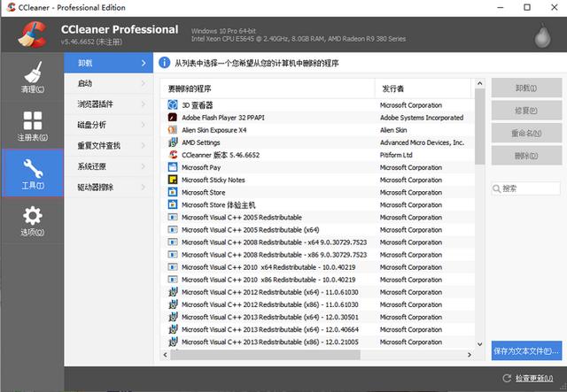Screen dimensions: 567x392
Task: Click the Uninstall button on the right
Action: [526, 88]
